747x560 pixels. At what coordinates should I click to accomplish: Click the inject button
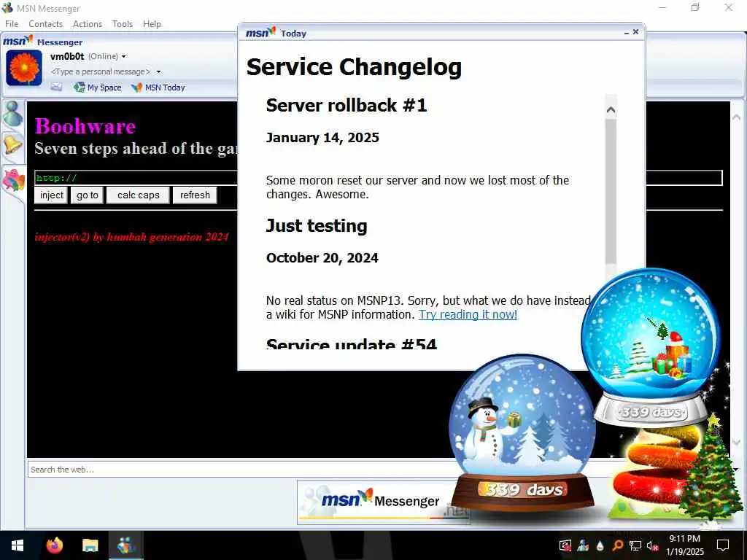coord(52,195)
